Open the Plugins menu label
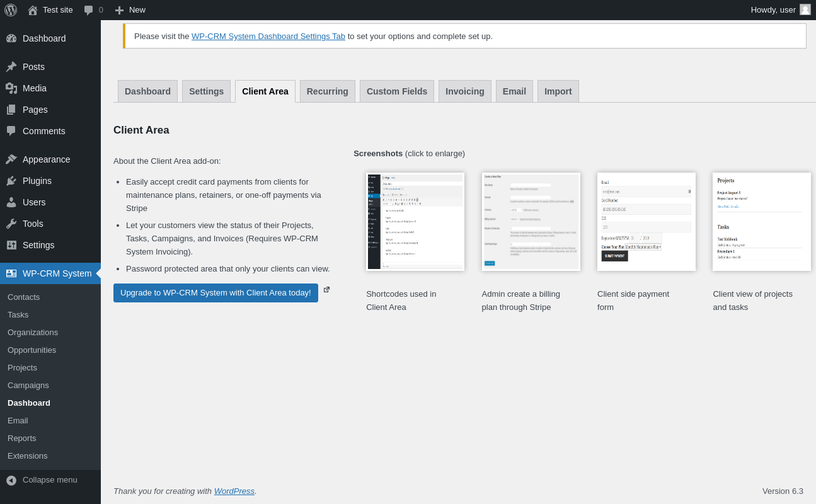 coord(37,181)
